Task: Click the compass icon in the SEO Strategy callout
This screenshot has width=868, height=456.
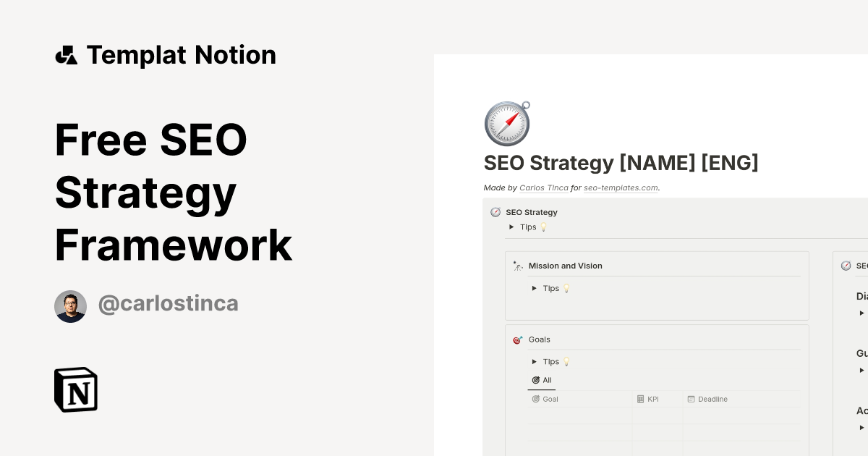Action: click(496, 212)
